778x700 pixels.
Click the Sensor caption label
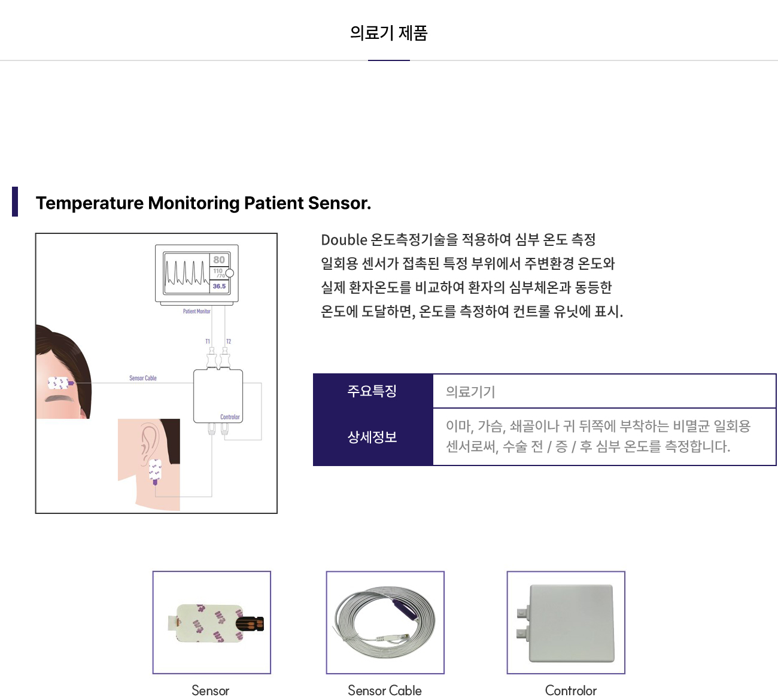[211, 690]
